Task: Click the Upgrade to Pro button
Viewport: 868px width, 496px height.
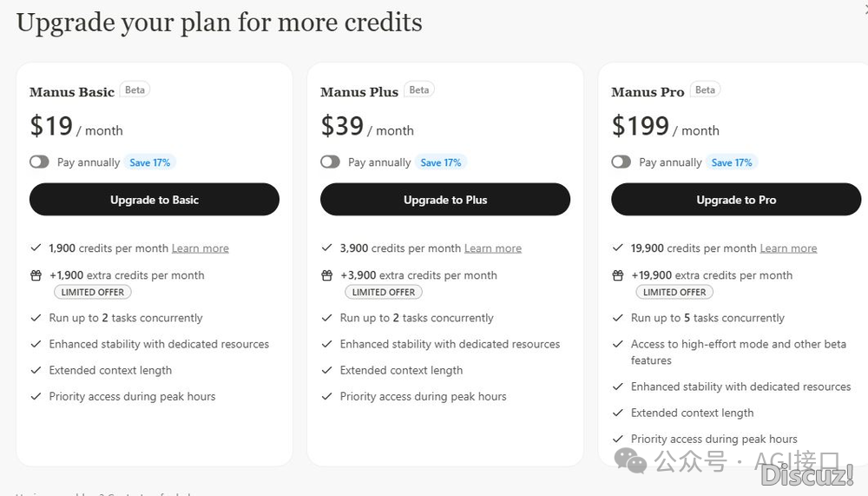Action: [736, 200]
